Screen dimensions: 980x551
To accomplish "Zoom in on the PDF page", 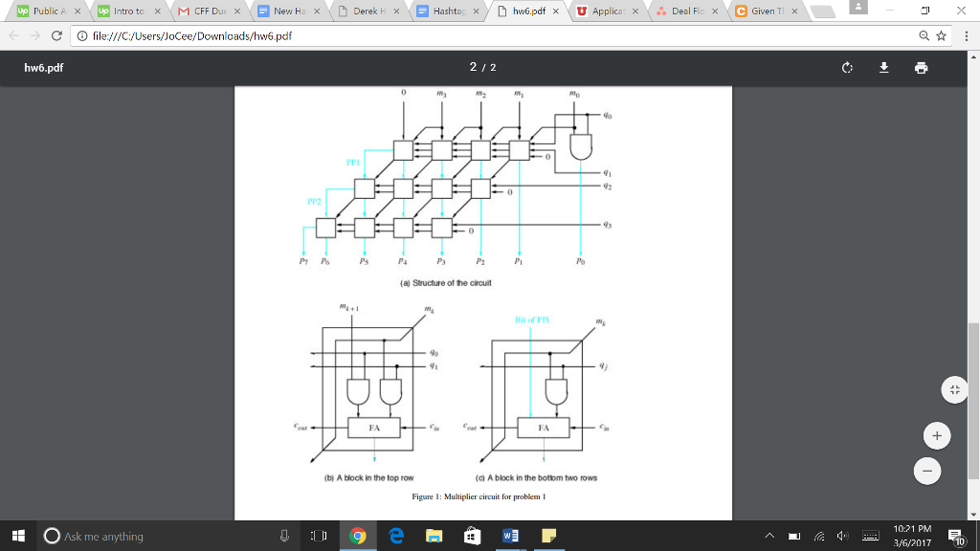I will point(936,435).
